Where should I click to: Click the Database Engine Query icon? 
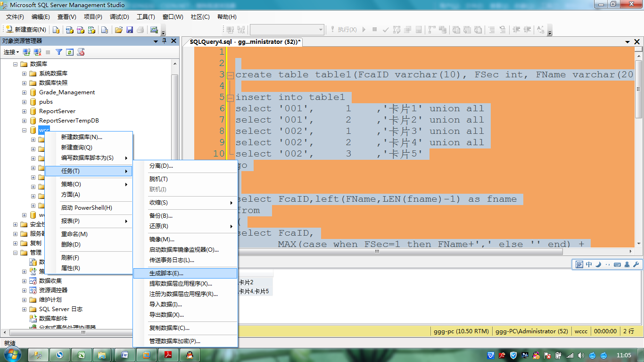[x=56, y=30]
